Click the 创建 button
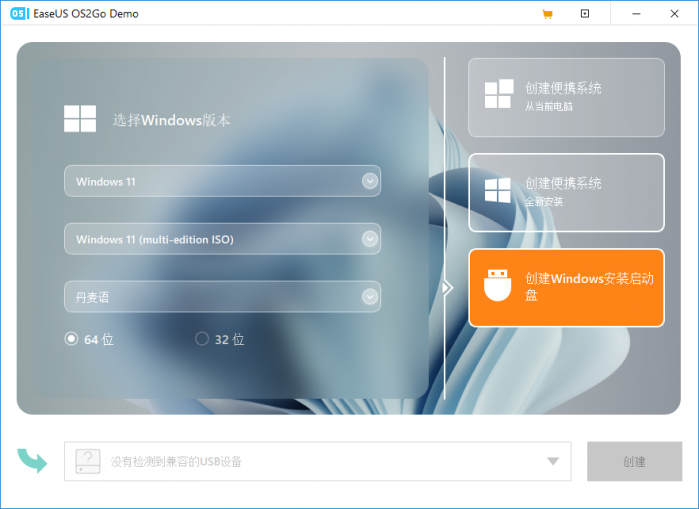The image size is (699, 509). [634, 461]
